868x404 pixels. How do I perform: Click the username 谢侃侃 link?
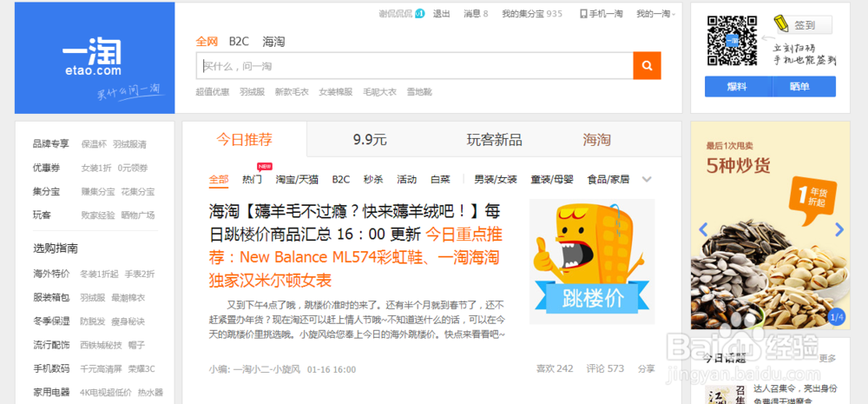[x=395, y=14]
